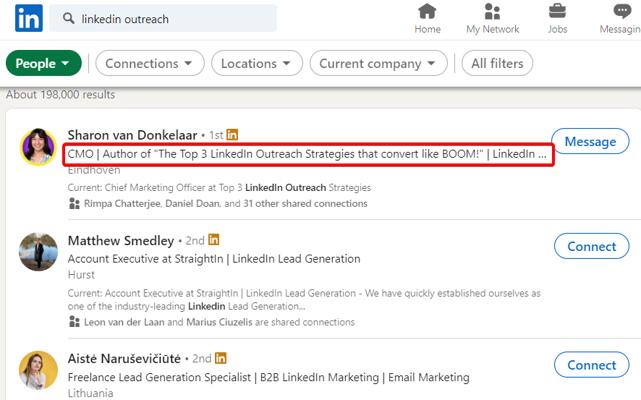Viewport: 641px width, 400px height.
Task: Connect with Aistė Naruševičiūtė
Action: (592, 365)
